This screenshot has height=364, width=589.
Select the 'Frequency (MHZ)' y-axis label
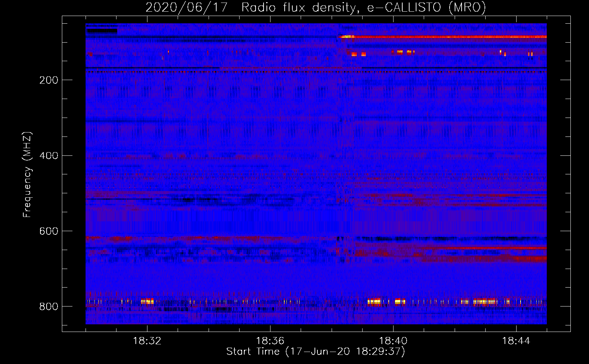click(27, 175)
